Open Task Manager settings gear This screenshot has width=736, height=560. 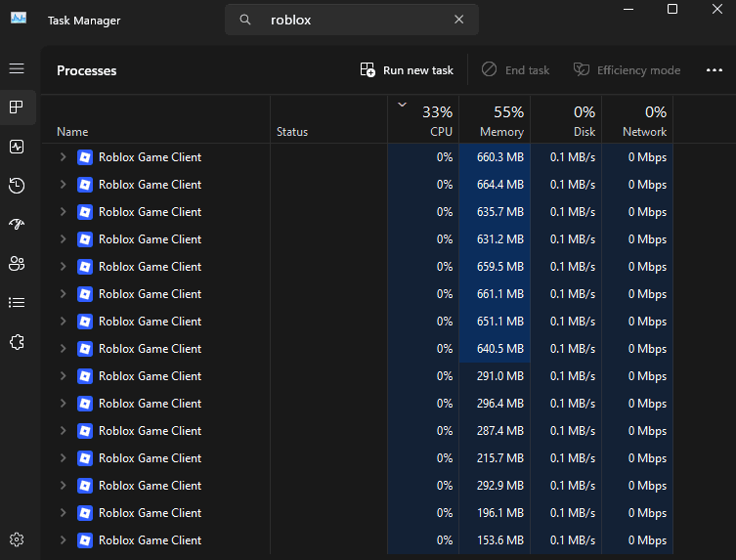(x=17, y=539)
